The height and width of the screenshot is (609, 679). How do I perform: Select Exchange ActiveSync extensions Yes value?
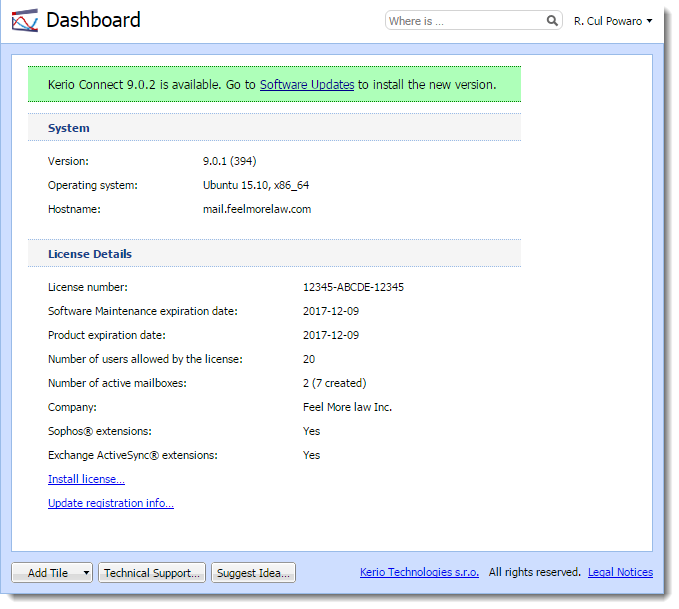click(311, 455)
